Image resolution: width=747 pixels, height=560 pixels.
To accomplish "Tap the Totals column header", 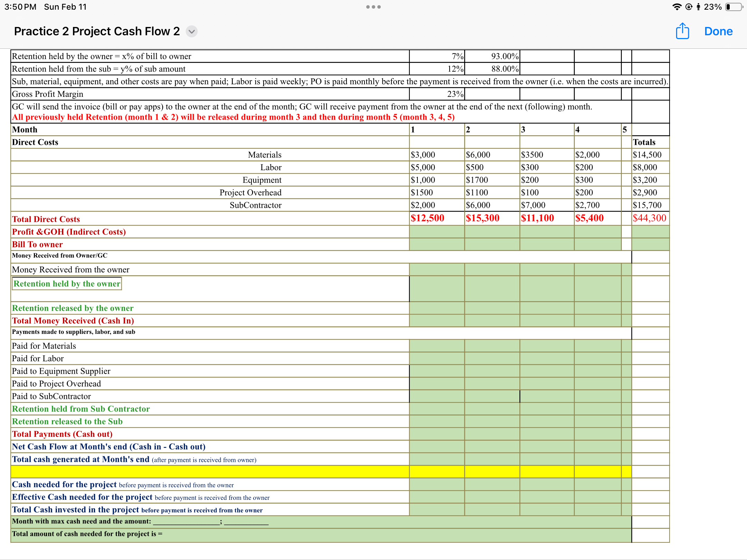I will click(x=644, y=142).
